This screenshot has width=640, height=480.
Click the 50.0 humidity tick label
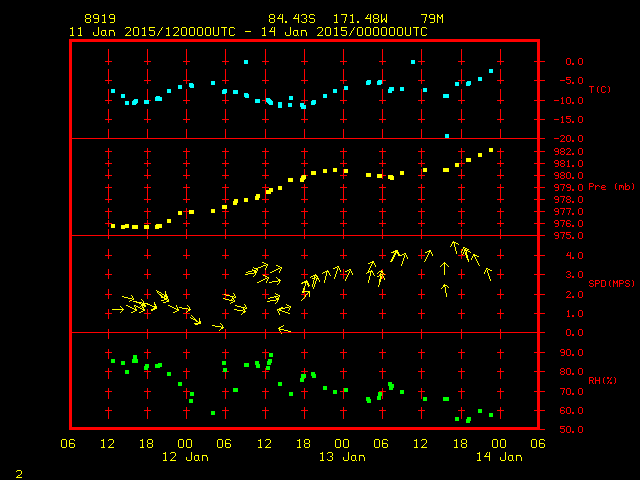pyautogui.click(x=571, y=430)
